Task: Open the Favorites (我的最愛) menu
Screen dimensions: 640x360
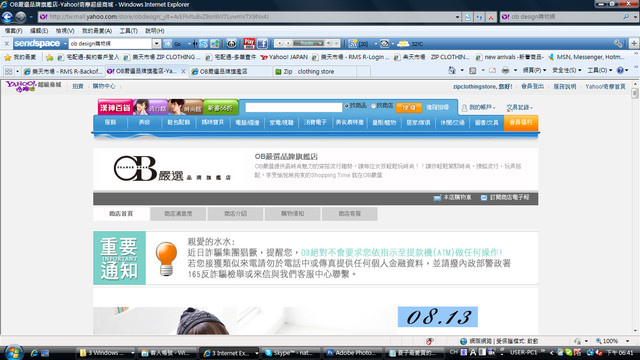Action: [97, 31]
